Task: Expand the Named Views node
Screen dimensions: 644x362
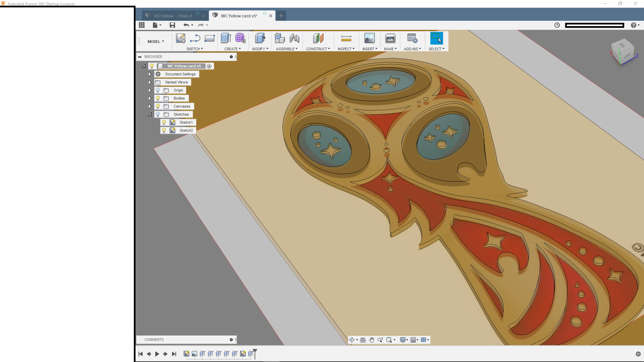Action: click(x=150, y=82)
